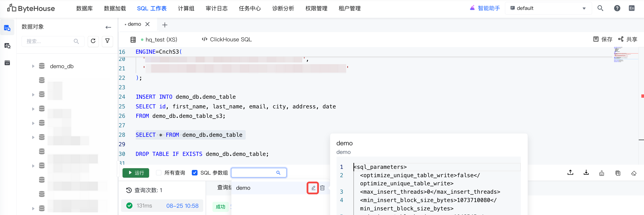Open the middle left sidebar icon
Image resolution: width=644 pixels, height=215 pixels.
pos(7,46)
